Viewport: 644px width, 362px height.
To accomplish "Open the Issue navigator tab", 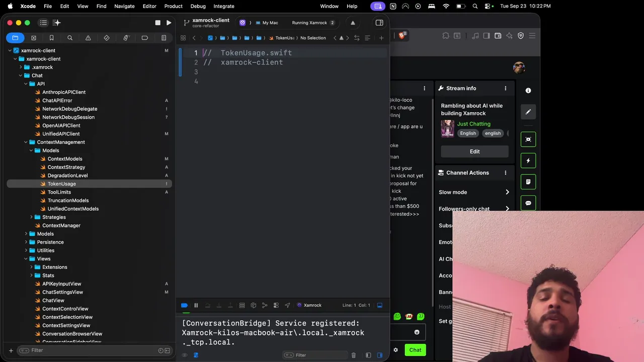I will click(88, 38).
